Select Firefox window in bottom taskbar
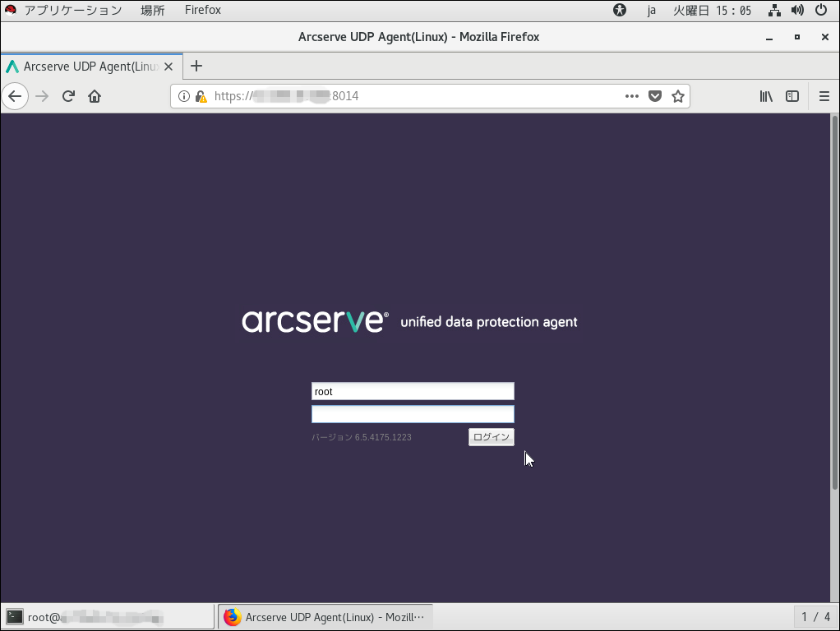The width and height of the screenshot is (840, 631). pos(325,617)
